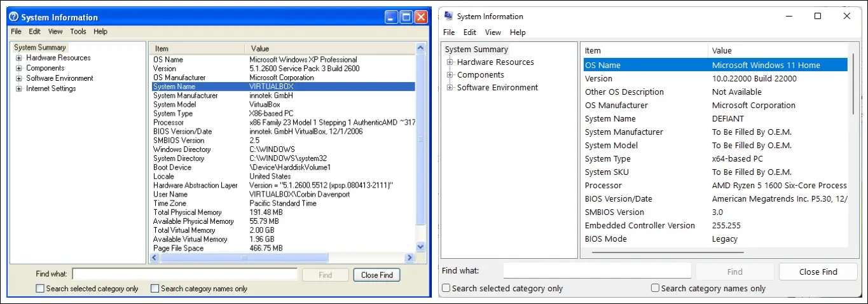
Task: Open Edit menu in XP window
Action: click(34, 31)
